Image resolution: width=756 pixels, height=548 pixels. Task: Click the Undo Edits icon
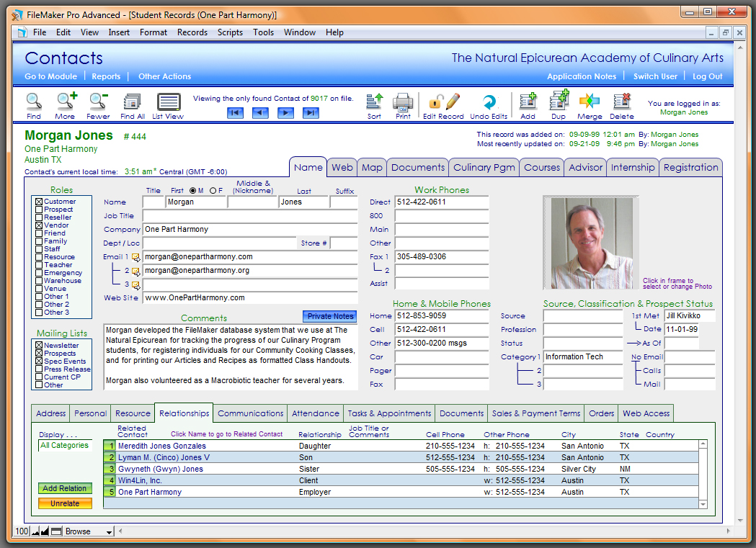tap(489, 102)
